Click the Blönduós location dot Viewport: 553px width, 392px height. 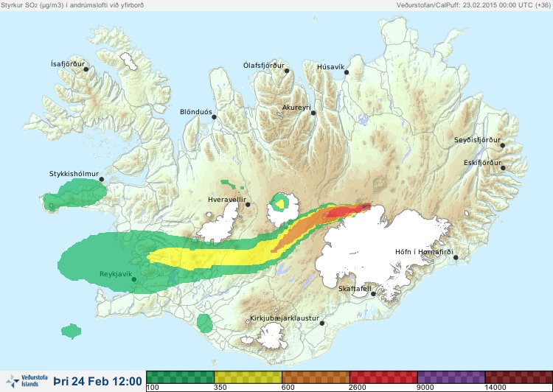pos(214,117)
